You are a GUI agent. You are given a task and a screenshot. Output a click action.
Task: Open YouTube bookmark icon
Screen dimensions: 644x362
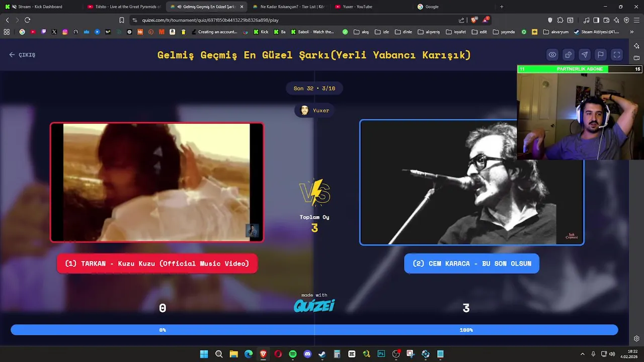pyautogui.click(x=33, y=32)
